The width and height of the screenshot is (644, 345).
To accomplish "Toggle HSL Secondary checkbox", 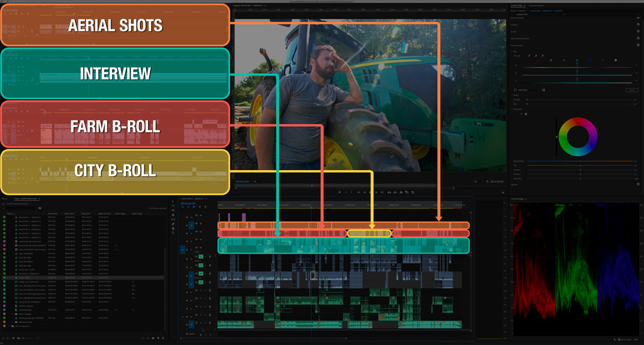I will coord(638,45).
